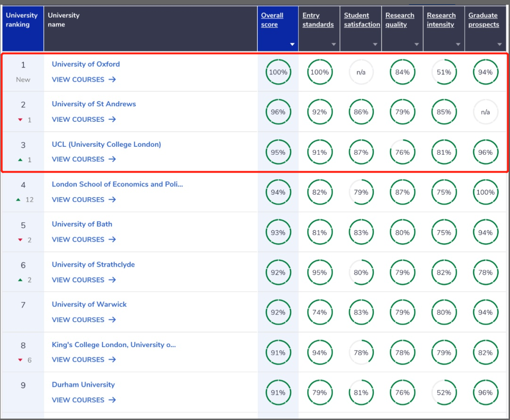Click arrow icon in King's College VIEW COURSES

[112, 359]
